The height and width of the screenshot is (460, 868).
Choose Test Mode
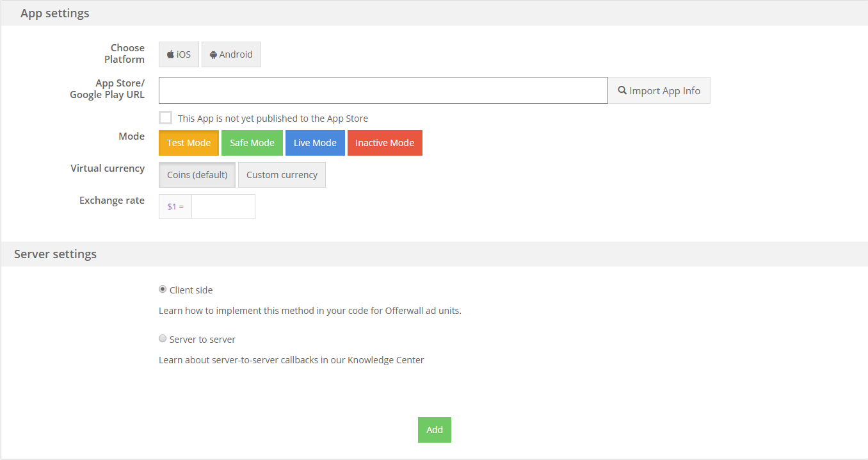[x=189, y=143]
